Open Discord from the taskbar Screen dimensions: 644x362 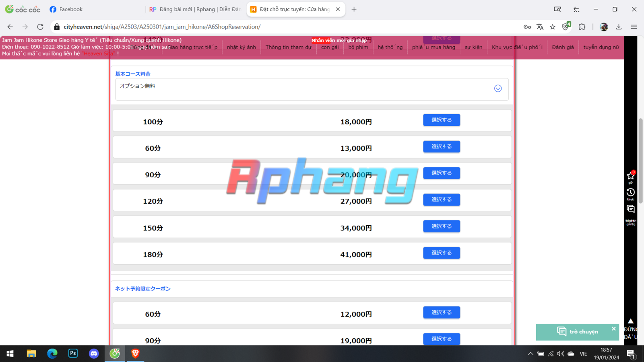click(x=94, y=354)
